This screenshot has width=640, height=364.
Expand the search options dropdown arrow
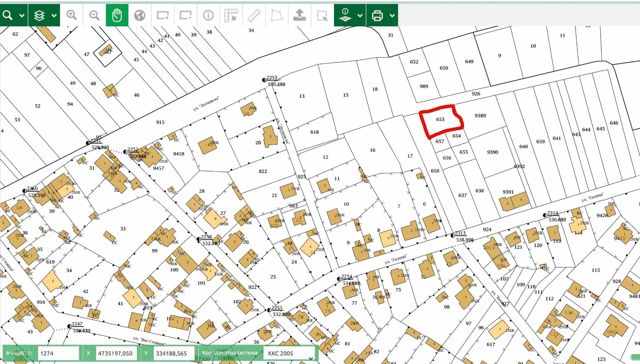click(22, 15)
